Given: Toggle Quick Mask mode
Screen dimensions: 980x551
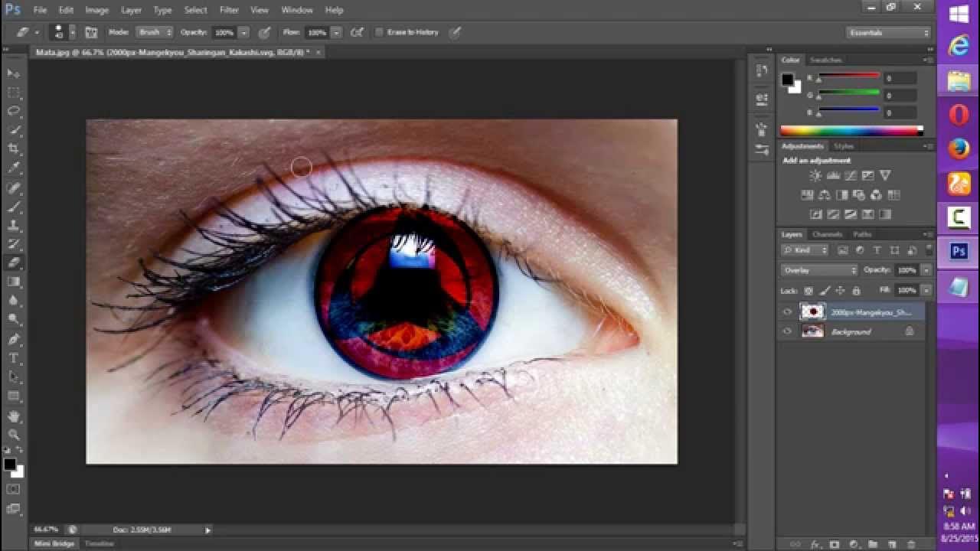Looking at the screenshot, I should (x=14, y=489).
